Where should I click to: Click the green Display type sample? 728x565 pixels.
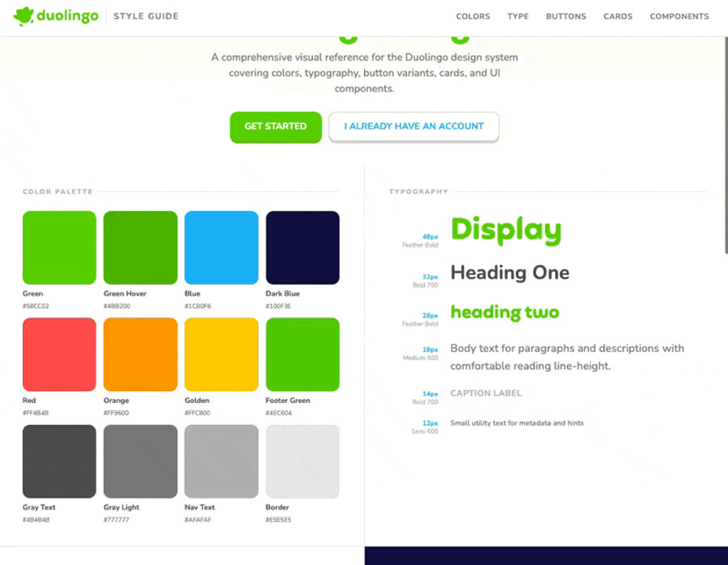[x=506, y=231]
